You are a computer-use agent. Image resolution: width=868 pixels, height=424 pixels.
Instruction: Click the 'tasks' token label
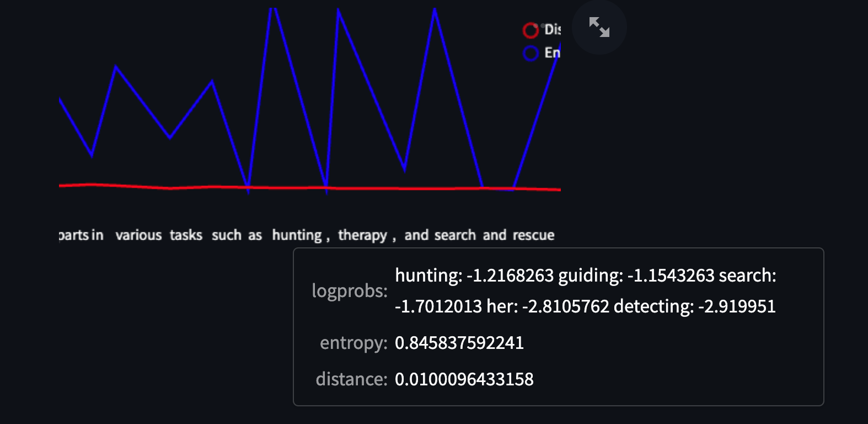[186, 235]
